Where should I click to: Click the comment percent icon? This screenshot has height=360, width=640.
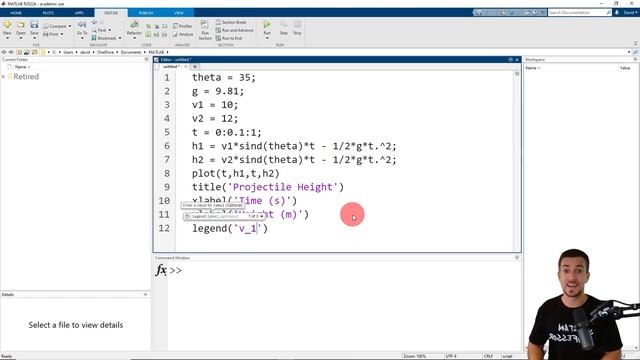(x=148, y=26)
